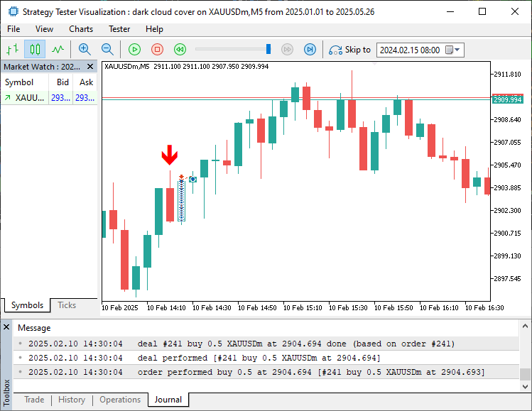Click the Skip to button

tap(350, 50)
